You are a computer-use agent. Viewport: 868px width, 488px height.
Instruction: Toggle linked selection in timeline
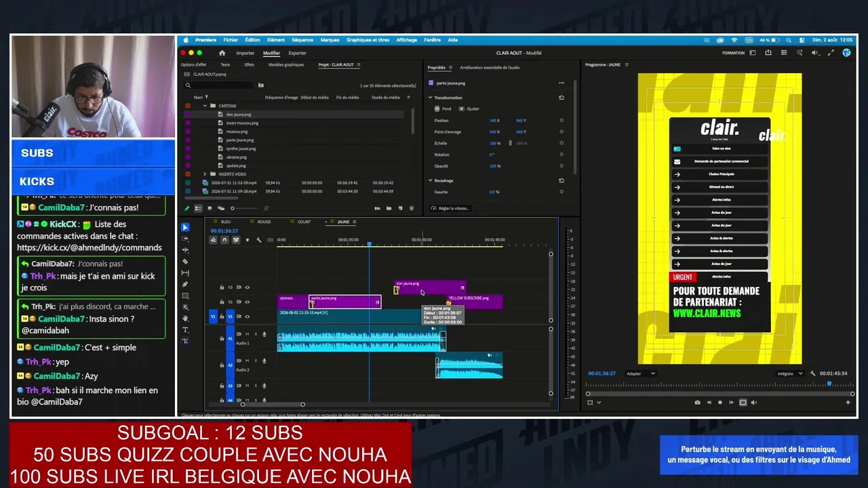click(x=236, y=240)
